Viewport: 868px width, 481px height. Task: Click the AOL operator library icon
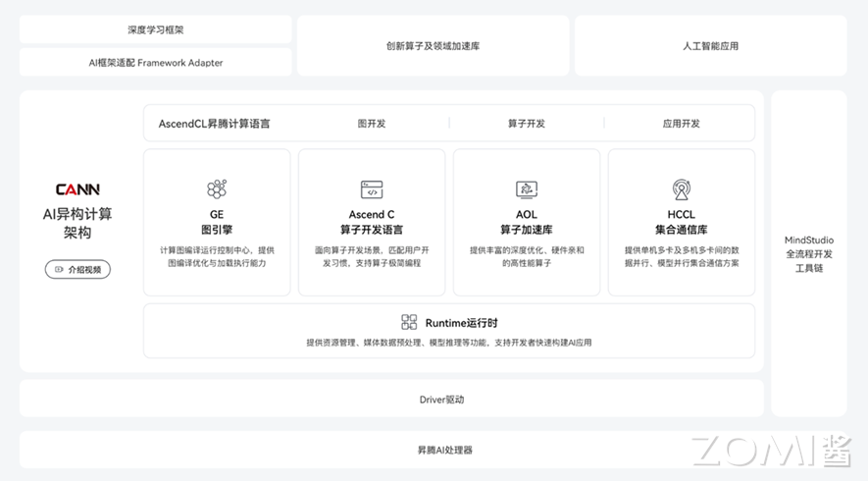[527, 189]
